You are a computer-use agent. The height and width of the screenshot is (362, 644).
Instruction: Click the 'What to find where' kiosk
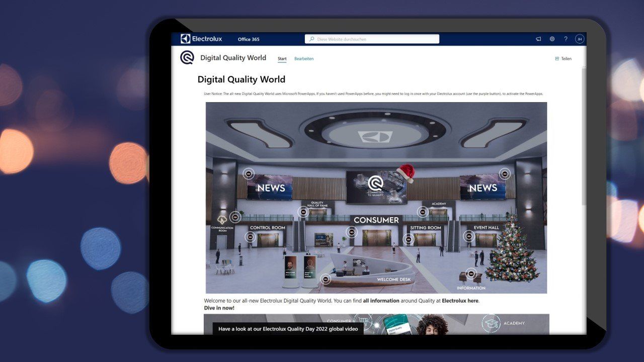(309, 271)
